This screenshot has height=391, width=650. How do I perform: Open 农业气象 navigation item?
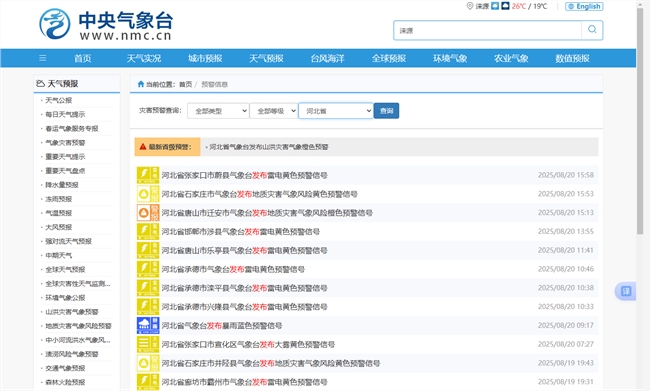tap(511, 58)
